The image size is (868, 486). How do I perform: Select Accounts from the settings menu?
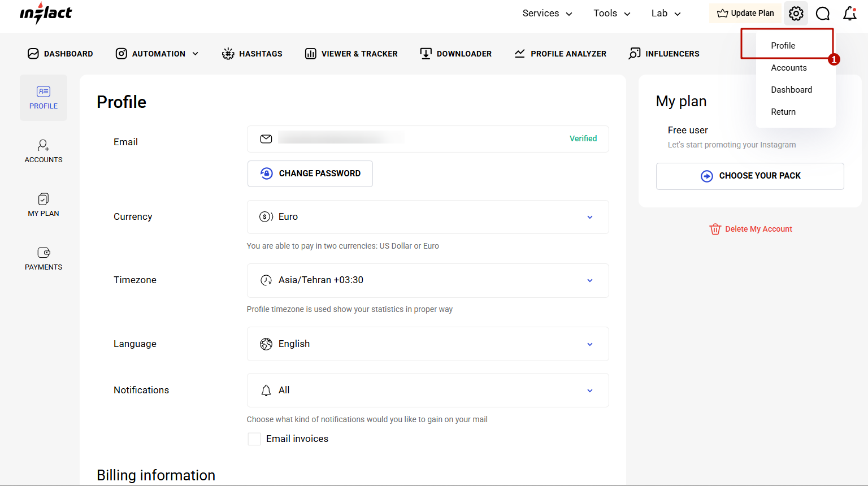[788, 68]
